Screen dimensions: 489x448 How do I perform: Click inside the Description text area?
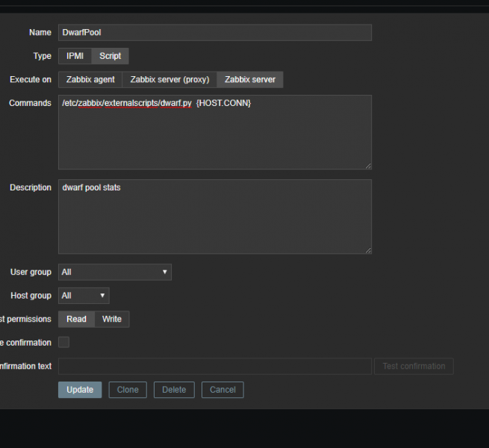(x=215, y=217)
